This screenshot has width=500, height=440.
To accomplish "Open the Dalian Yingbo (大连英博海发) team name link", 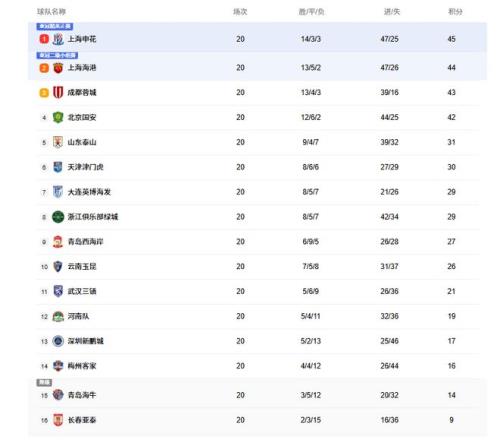I will click(89, 192).
